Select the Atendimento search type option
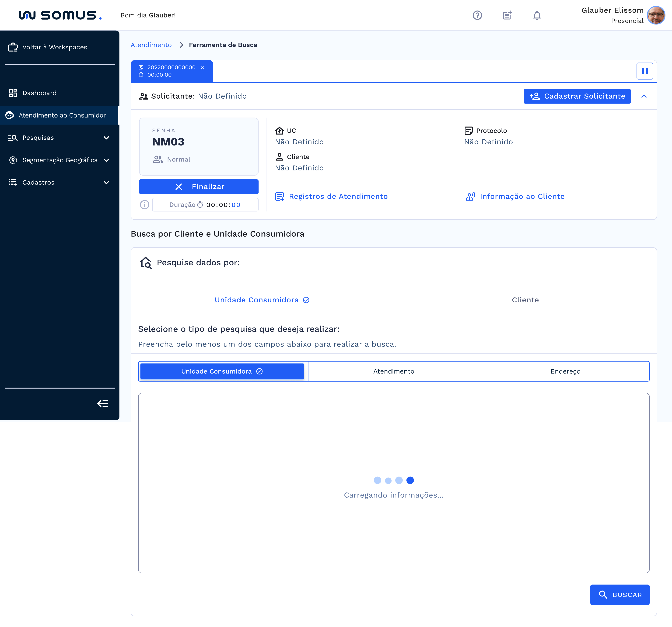672x627 pixels. [x=394, y=371]
